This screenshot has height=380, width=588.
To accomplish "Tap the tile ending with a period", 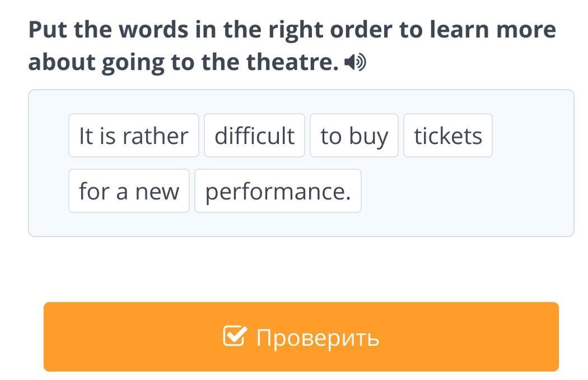I will coord(278,191).
